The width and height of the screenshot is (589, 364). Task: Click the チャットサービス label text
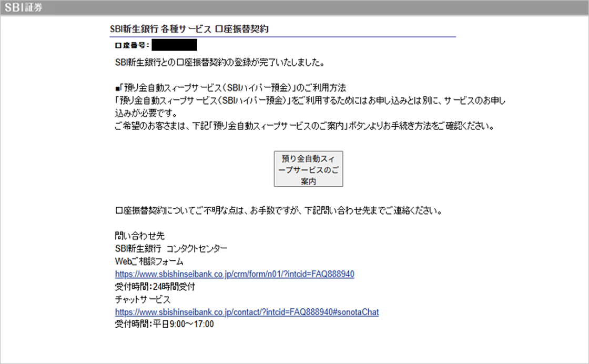143,299
